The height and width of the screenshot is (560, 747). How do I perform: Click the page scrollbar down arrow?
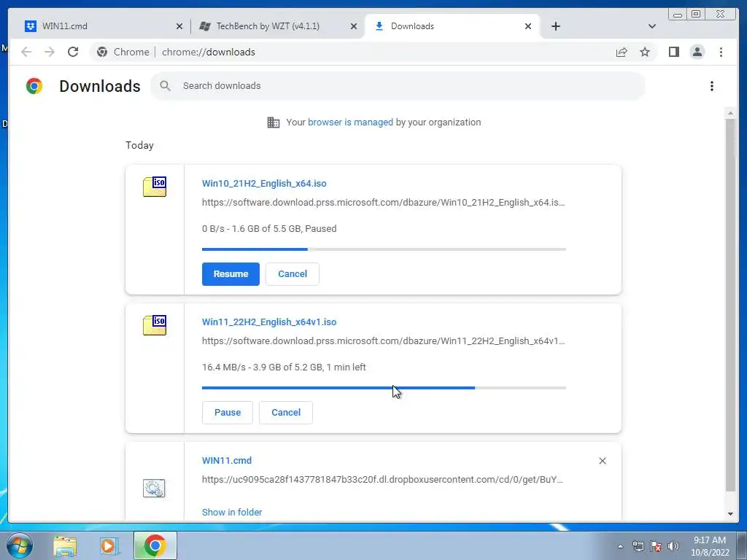tap(730, 514)
